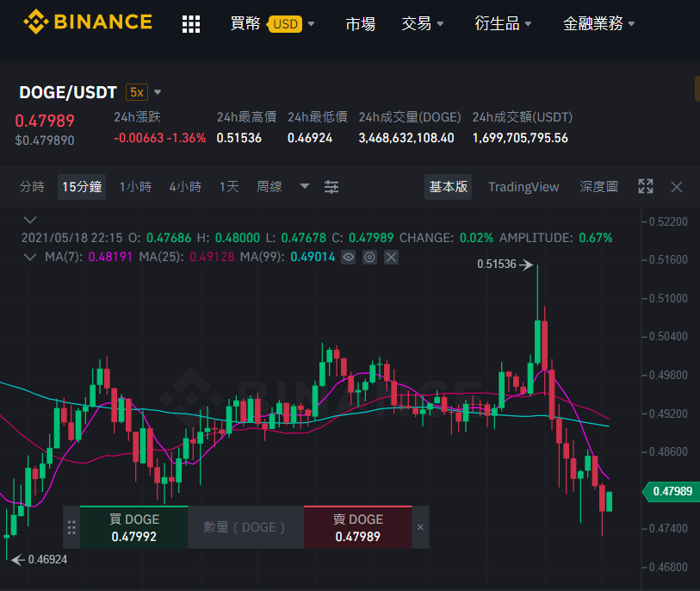Image resolution: width=700 pixels, height=591 pixels.
Task: Open the 市場 markets menu
Action: click(x=360, y=23)
